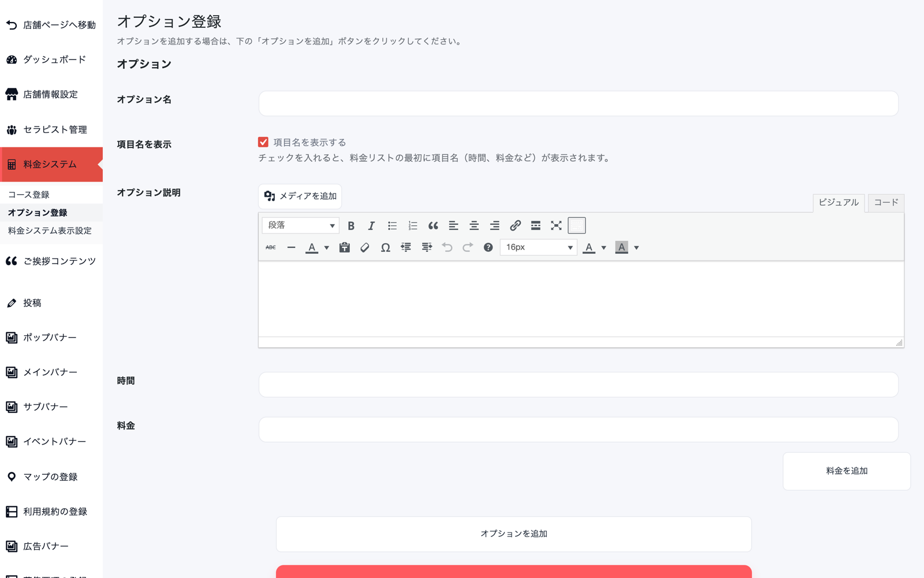Insert numbered list in editor
This screenshot has width=924, height=578.
[x=412, y=225]
